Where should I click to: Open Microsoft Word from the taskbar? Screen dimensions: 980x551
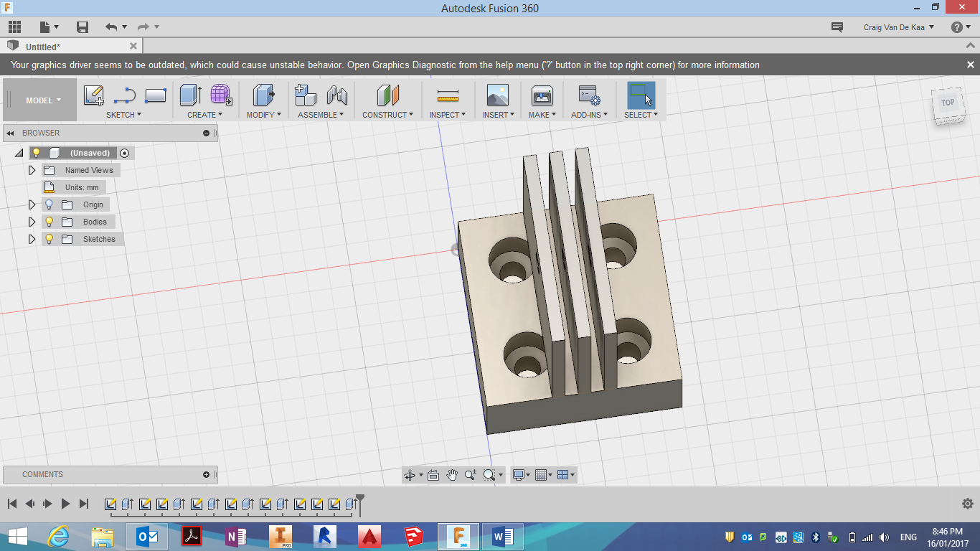(502, 537)
